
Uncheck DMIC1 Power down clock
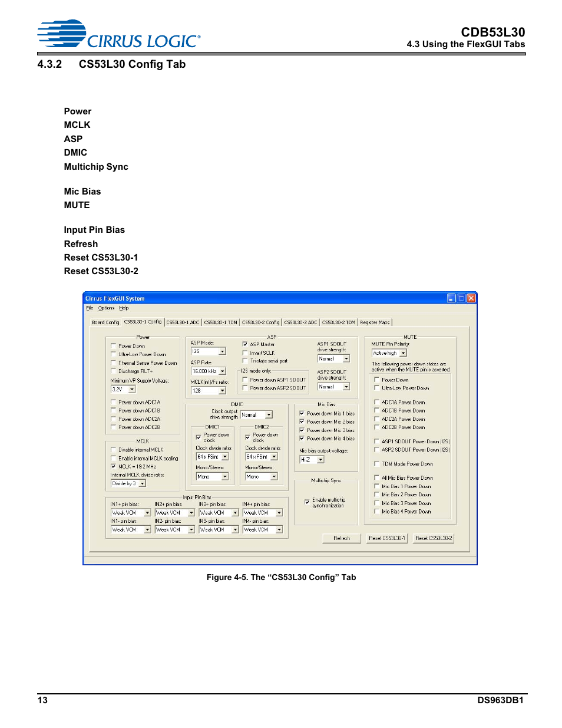click(x=199, y=437)
